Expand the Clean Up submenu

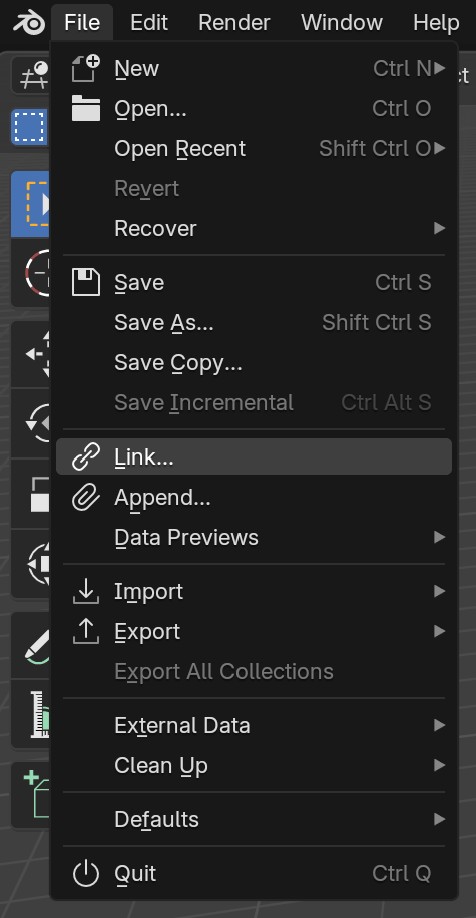coord(254,765)
